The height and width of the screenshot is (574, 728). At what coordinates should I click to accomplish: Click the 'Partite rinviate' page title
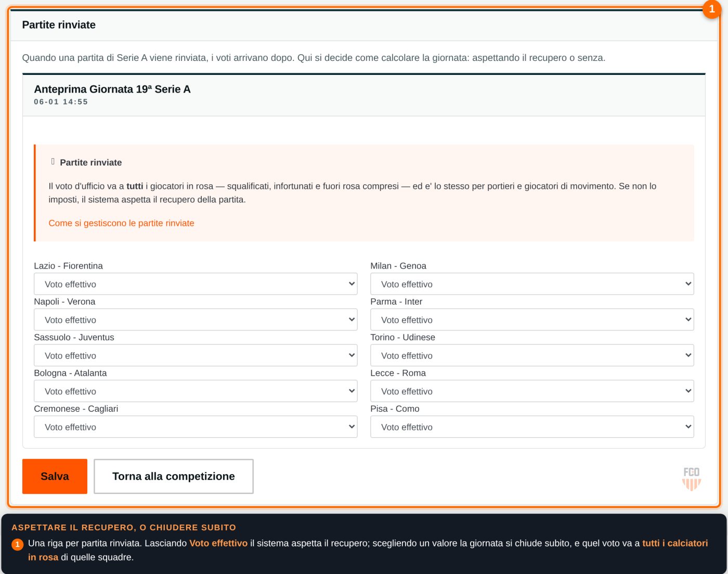click(x=59, y=25)
